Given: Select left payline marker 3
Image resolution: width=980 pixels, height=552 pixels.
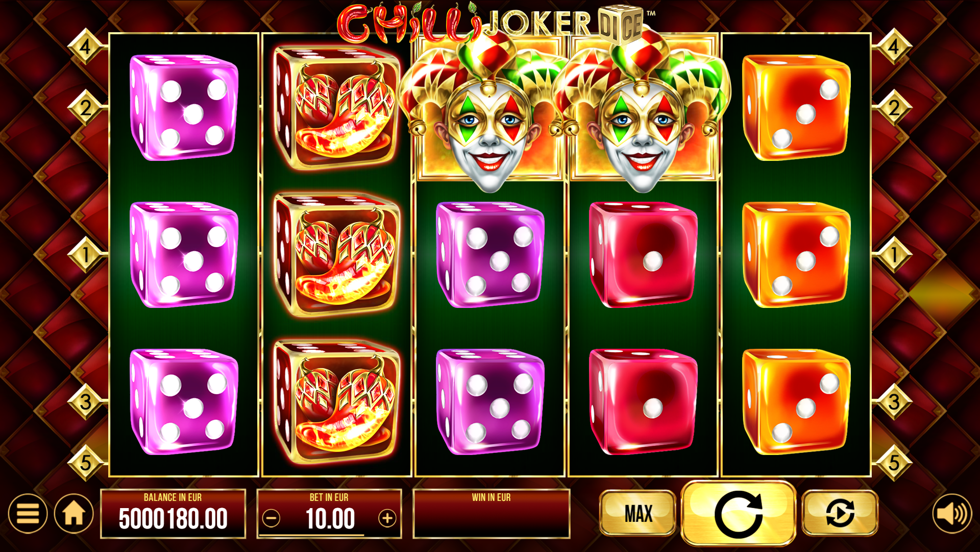Looking at the screenshot, I should pos(86,401).
